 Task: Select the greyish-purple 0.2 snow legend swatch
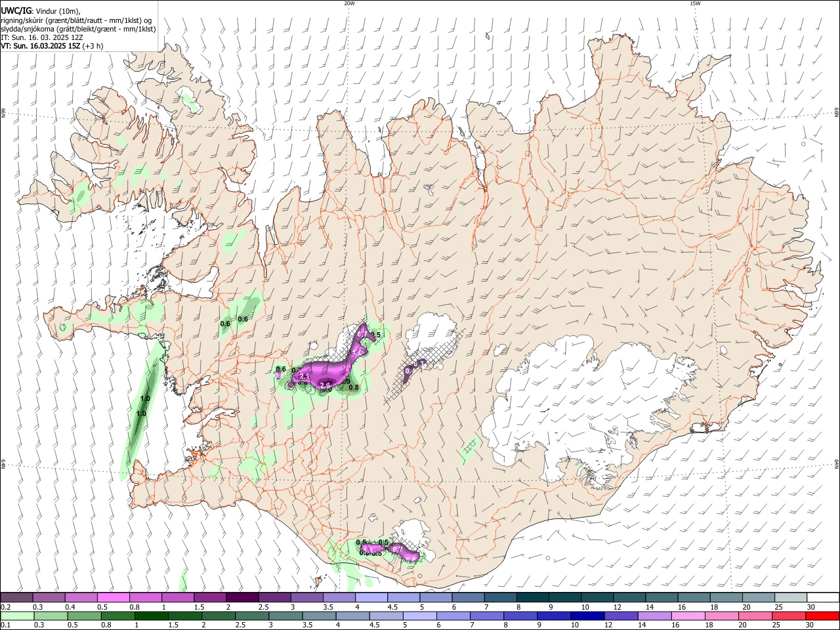[x=16, y=598]
